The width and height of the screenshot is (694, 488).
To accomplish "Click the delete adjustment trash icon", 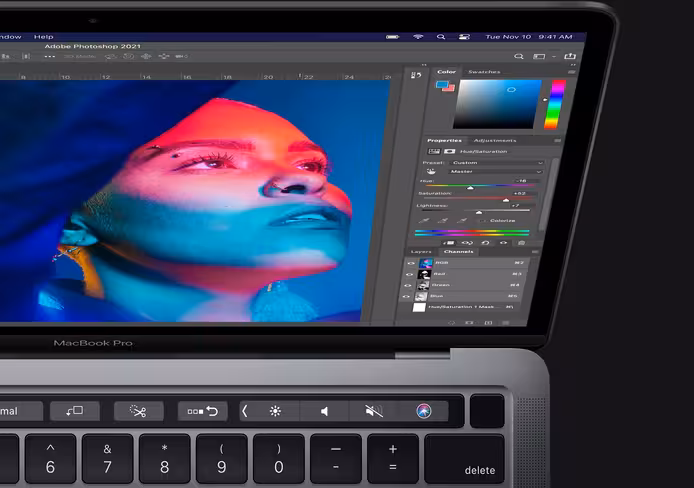I will 521,242.
